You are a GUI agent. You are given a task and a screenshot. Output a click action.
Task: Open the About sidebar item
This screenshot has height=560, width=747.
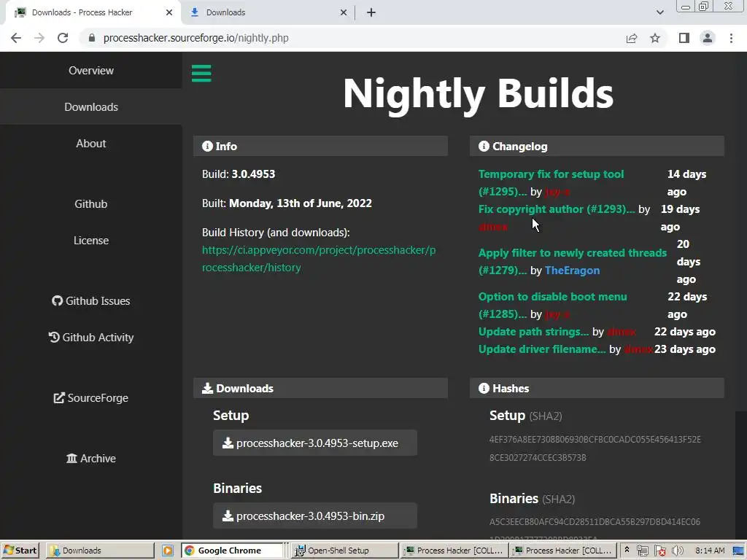91,144
